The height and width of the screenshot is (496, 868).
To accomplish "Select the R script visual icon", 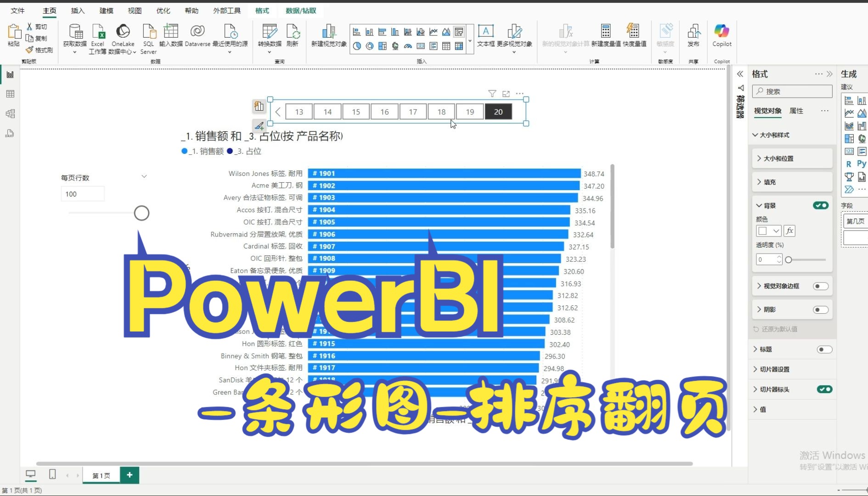I will click(x=850, y=164).
